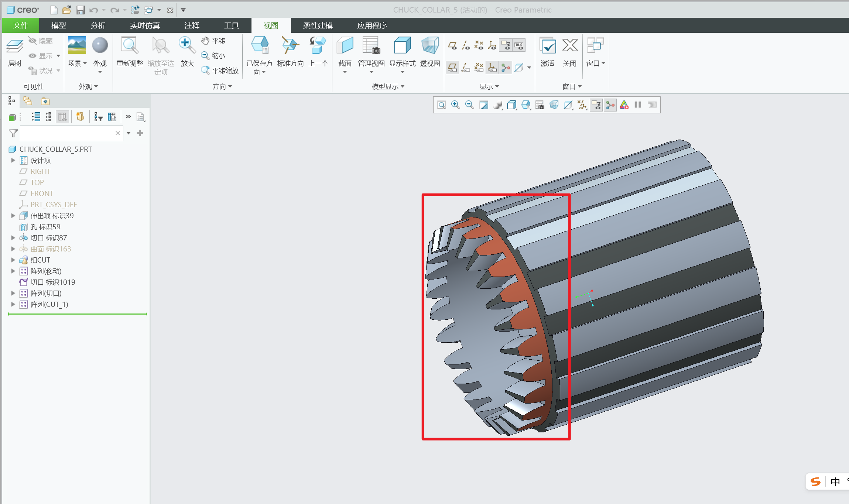This screenshot has width=849, height=504.
Task: Toggle spin center display in graphics toolbar
Action: (x=610, y=105)
